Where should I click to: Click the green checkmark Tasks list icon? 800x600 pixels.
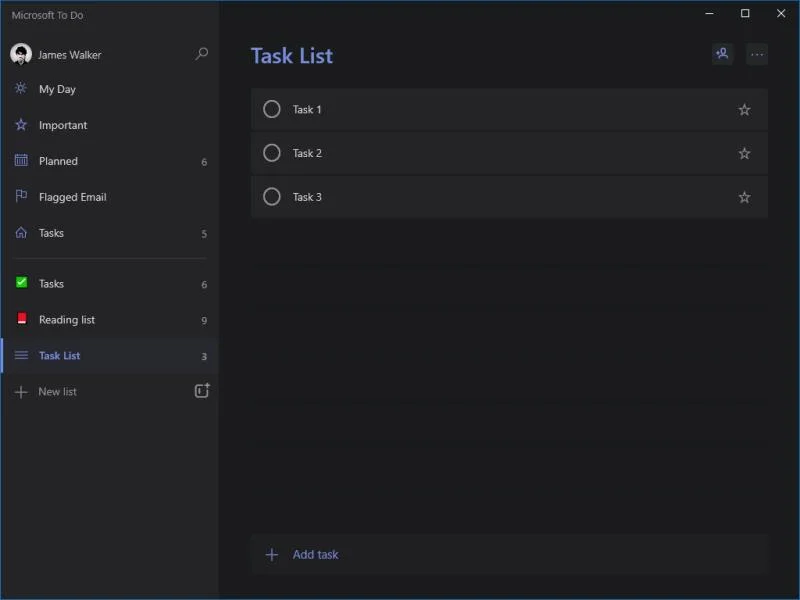coord(21,283)
